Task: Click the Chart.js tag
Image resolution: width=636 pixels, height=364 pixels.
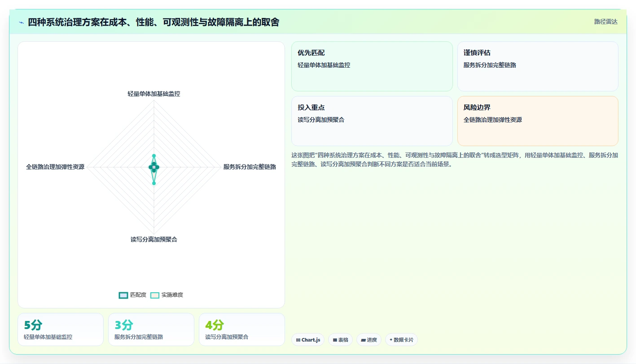Action: [x=308, y=340]
